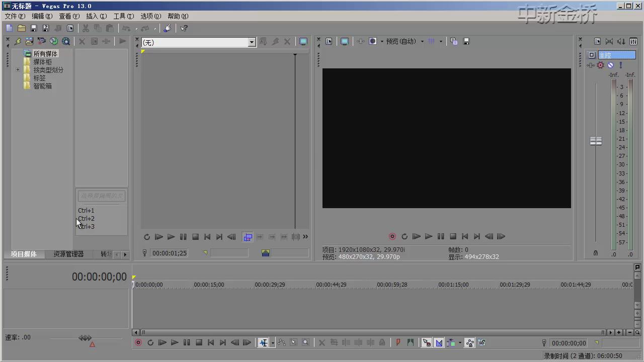The image size is (644, 362).
Task: Click the interactive tutorials icon in main toolbar
Action: (168, 29)
